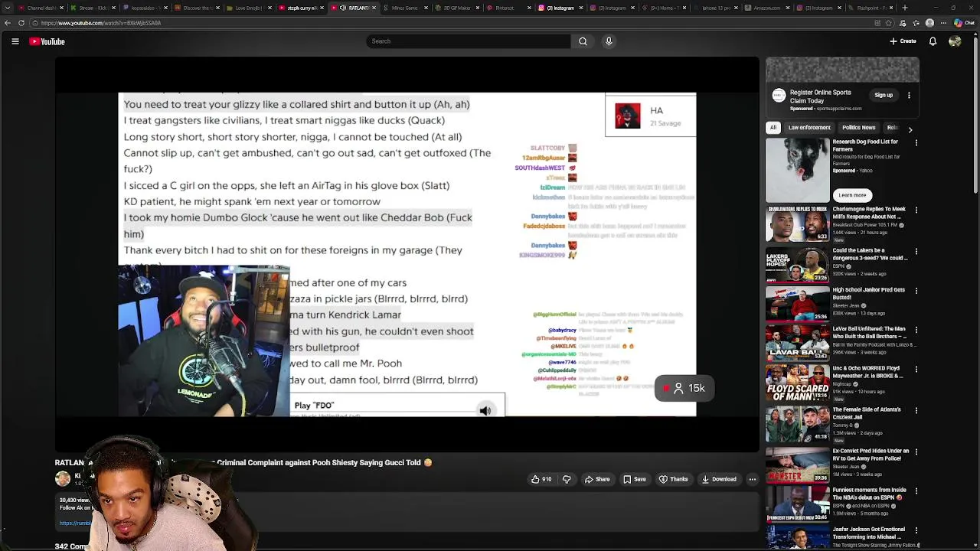Open menu for High School Janitor video
The image size is (980, 551).
click(916, 291)
